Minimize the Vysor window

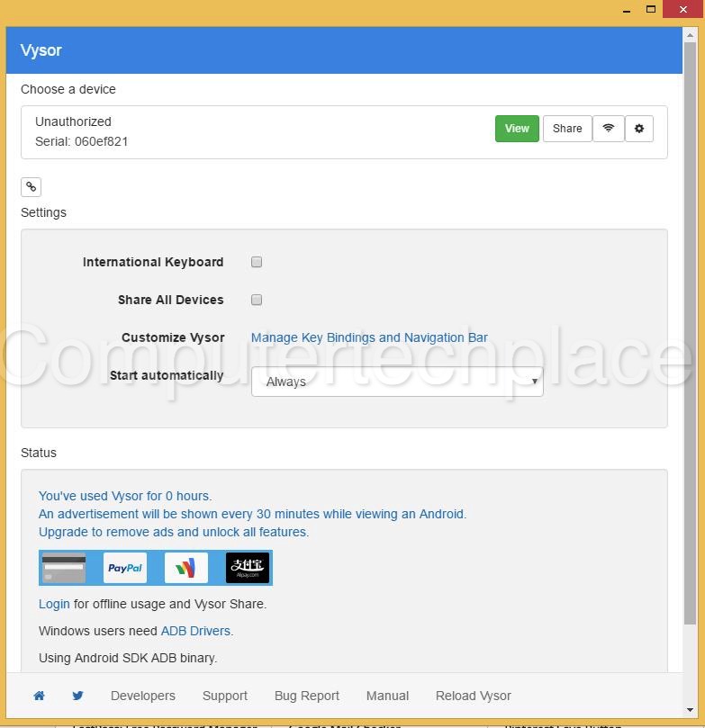627,9
